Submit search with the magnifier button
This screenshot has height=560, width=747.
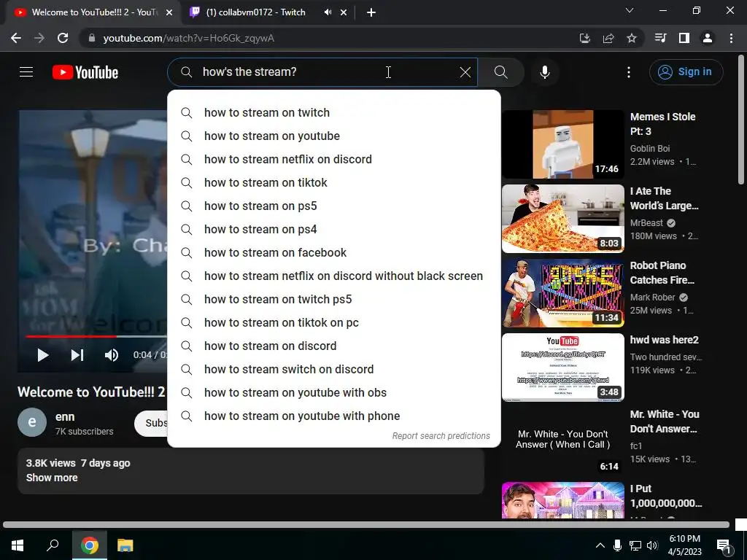pyautogui.click(x=500, y=72)
